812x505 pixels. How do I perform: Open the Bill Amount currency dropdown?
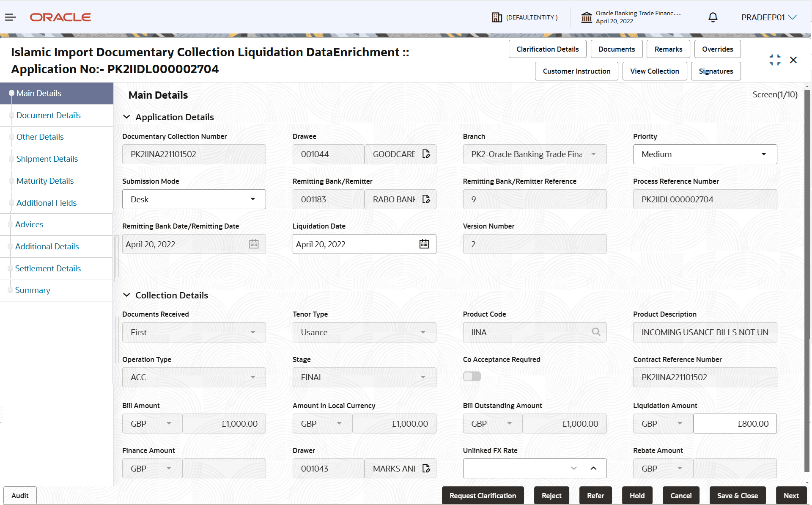tap(151, 423)
